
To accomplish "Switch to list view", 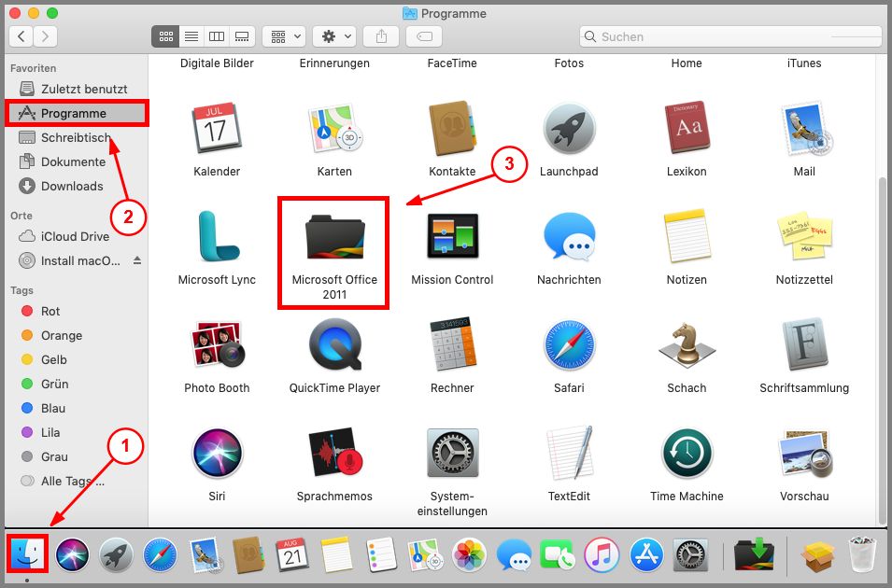I will 191,37.
